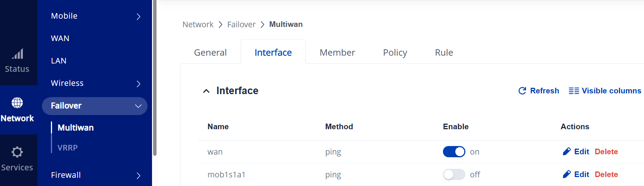644x186 pixels.
Task: Delete the wan interface entry
Action: coord(606,152)
